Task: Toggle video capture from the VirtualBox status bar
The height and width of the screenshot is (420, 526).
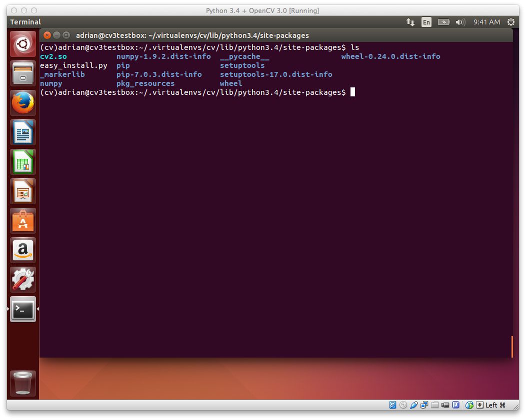Action: (x=444, y=405)
